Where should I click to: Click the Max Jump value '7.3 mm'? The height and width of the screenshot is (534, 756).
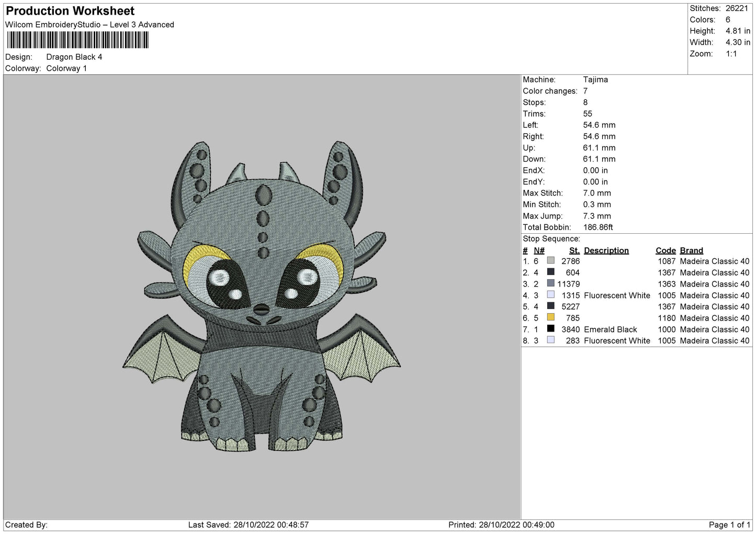tap(597, 216)
